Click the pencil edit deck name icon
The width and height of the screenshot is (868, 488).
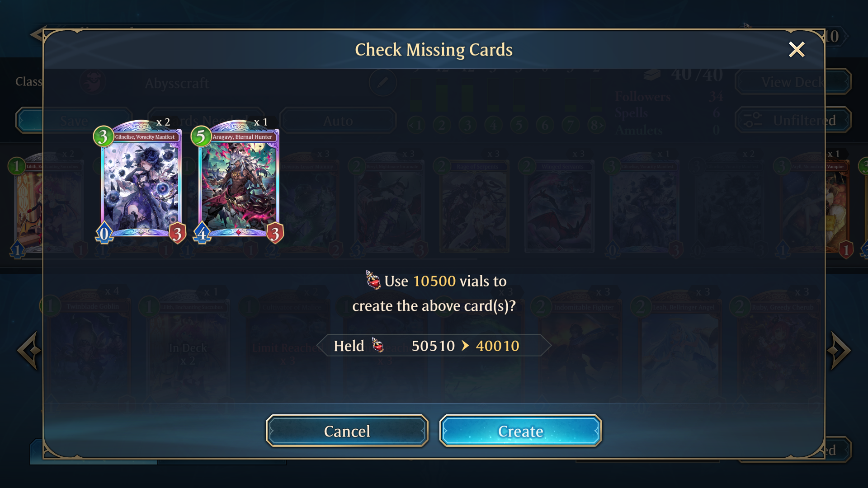(382, 82)
